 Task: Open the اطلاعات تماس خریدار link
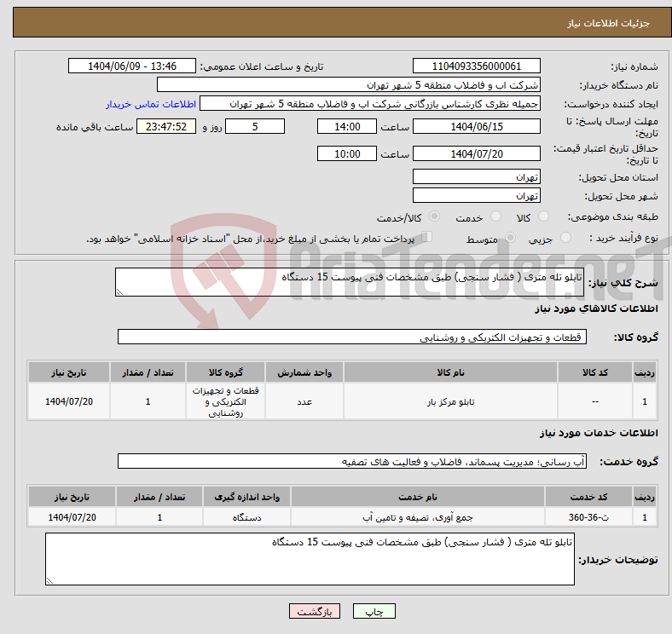tap(151, 104)
